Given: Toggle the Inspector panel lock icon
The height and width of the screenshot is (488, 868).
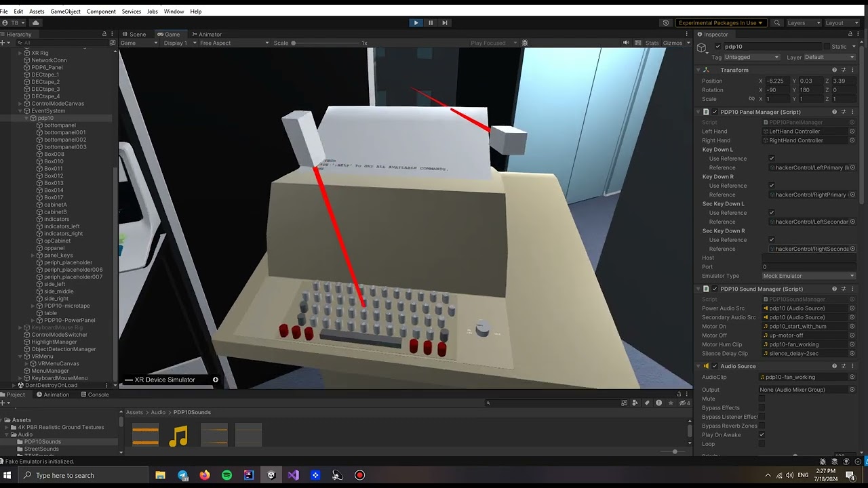Looking at the screenshot, I should [x=850, y=34].
